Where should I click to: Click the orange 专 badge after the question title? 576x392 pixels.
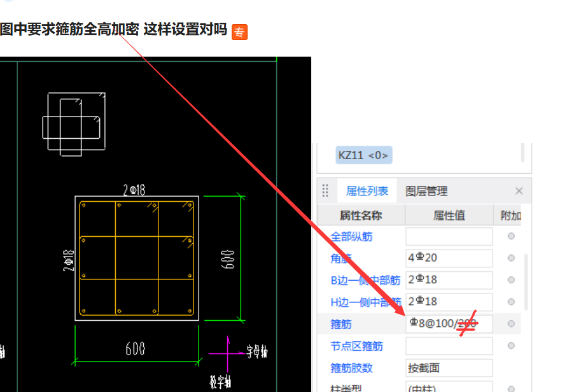[239, 32]
